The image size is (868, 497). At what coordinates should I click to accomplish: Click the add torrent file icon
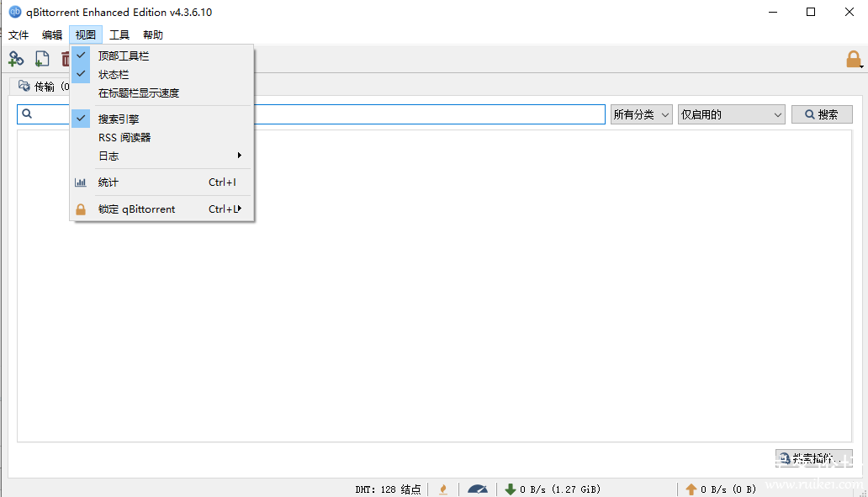point(42,59)
